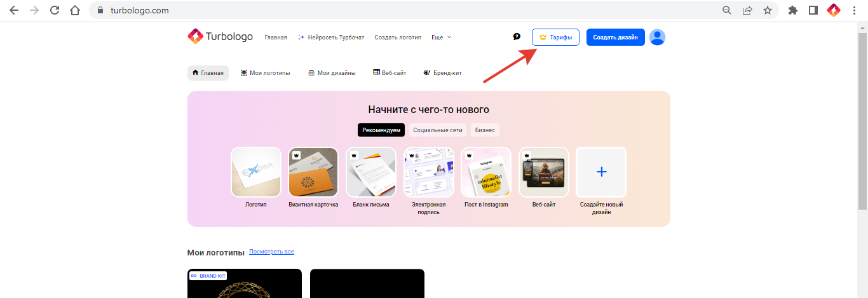This screenshot has width=868, height=298.
Task: Open the browser extensions puzzle icon
Action: click(792, 10)
